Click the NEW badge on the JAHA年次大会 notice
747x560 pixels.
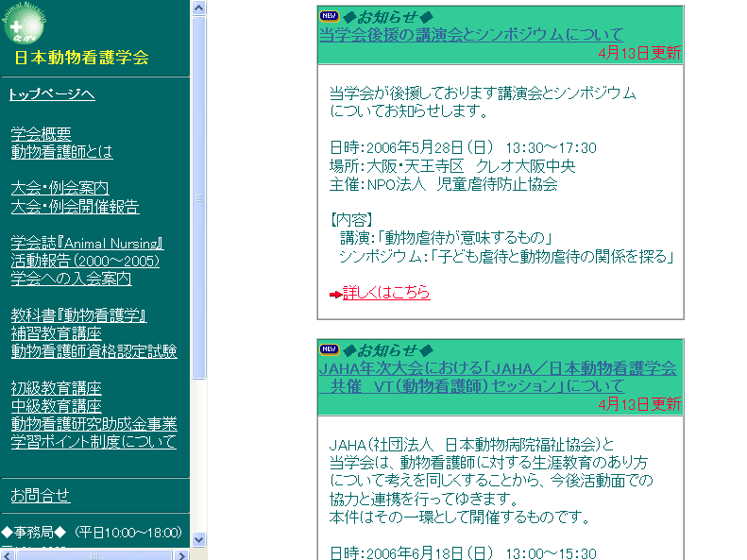click(330, 349)
